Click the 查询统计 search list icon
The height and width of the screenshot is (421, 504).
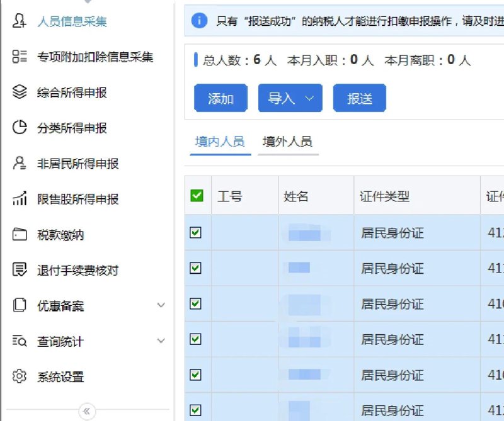pyautogui.click(x=20, y=340)
